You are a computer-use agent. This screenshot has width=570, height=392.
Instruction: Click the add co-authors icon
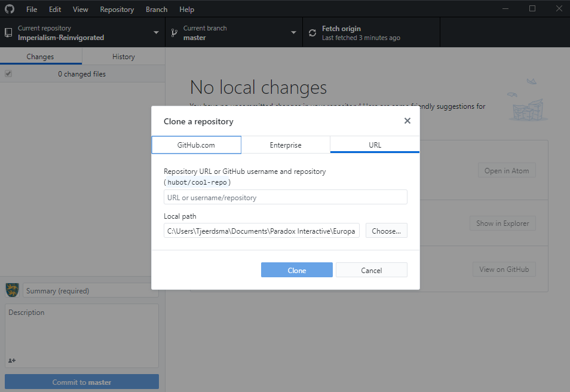click(x=12, y=360)
